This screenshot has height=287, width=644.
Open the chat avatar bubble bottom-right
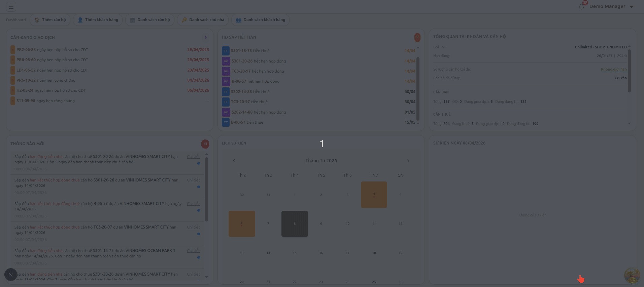click(x=632, y=275)
